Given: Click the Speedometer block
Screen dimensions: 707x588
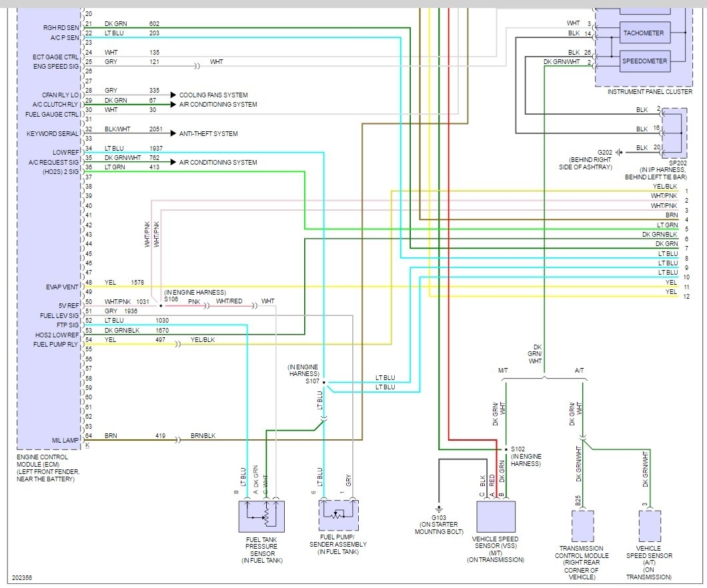Looking at the screenshot, I should click(x=645, y=61).
